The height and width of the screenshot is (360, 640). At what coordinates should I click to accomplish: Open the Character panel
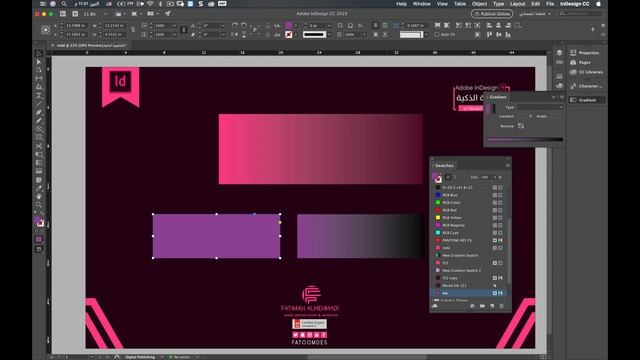pyautogui.click(x=586, y=86)
